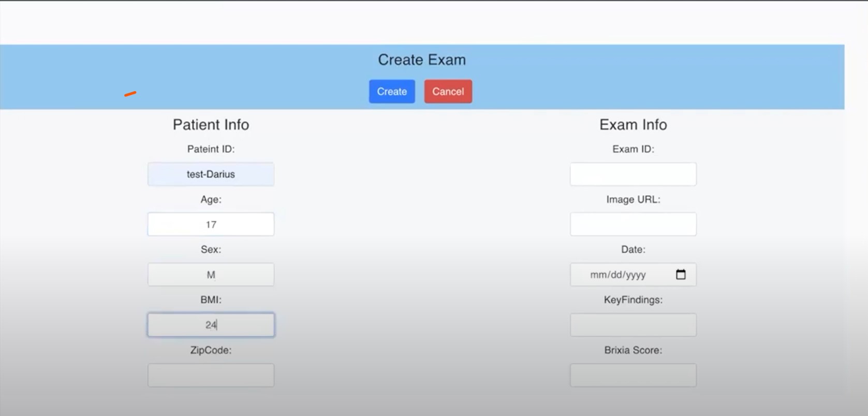The image size is (868, 416).
Task: Select the Image URL text box
Action: [633, 224]
